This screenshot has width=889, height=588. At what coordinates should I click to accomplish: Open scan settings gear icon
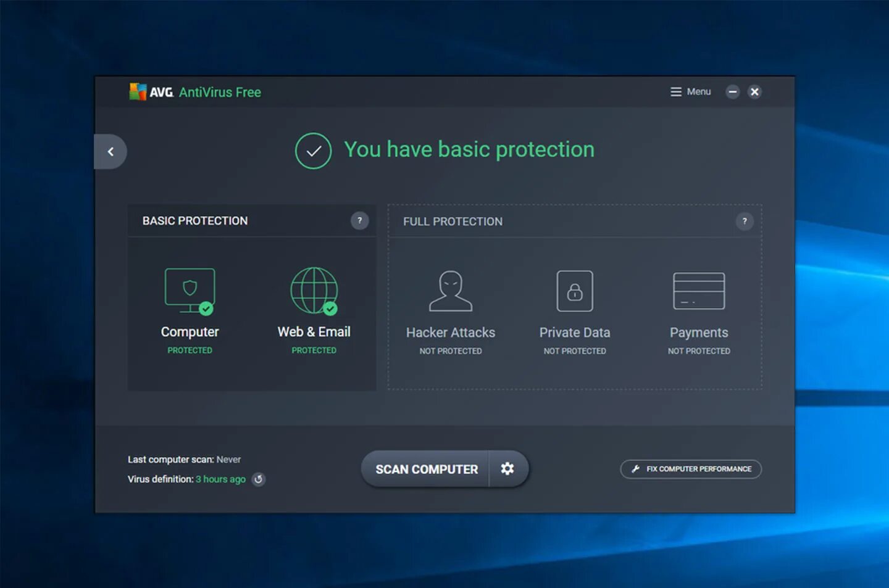tap(507, 469)
